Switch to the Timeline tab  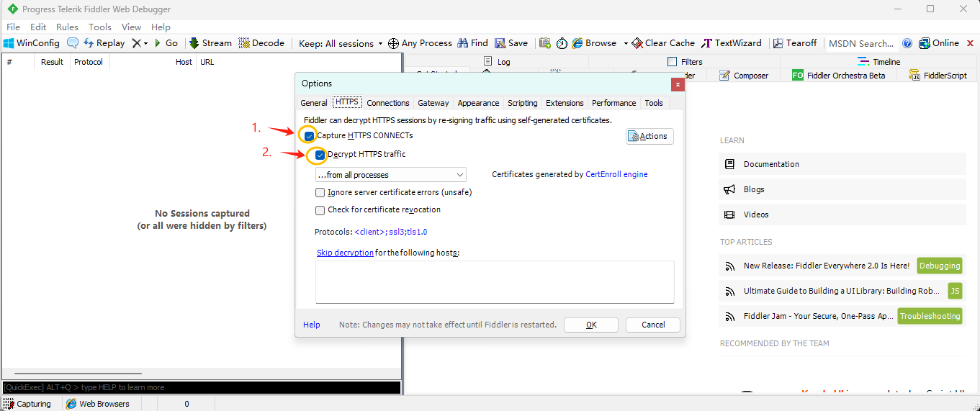[x=878, y=62]
